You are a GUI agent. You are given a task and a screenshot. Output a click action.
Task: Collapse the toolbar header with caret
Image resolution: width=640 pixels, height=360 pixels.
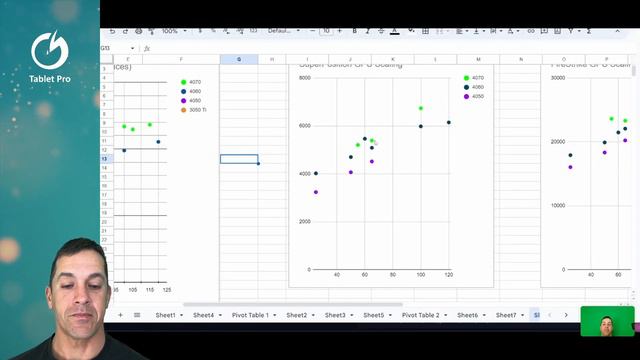(x=618, y=31)
